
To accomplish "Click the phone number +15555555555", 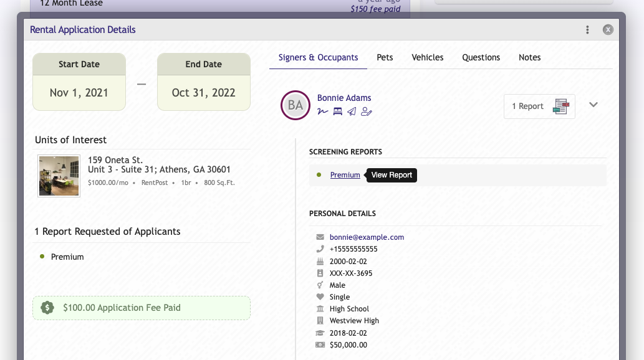I will click(353, 249).
